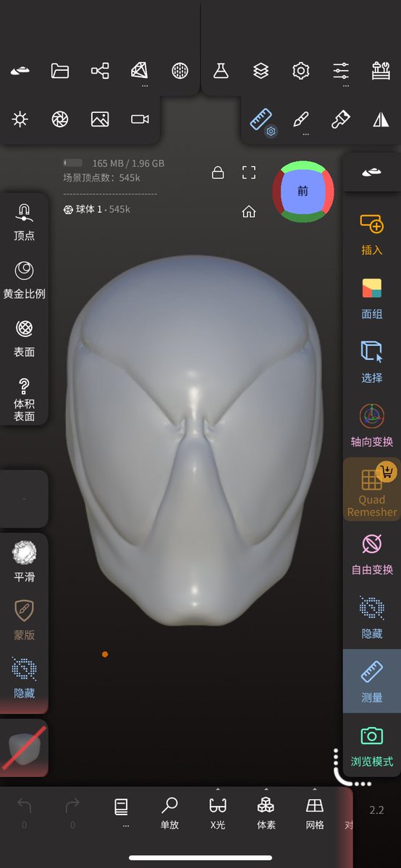Toggle the camera lock icon
Image resolution: width=401 pixels, height=868 pixels.
tap(217, 172)
